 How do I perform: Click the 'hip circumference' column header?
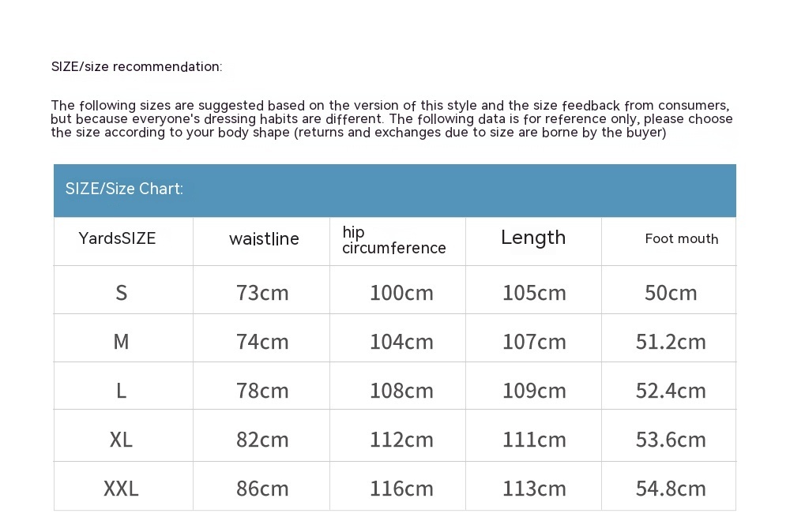(394, 240)
